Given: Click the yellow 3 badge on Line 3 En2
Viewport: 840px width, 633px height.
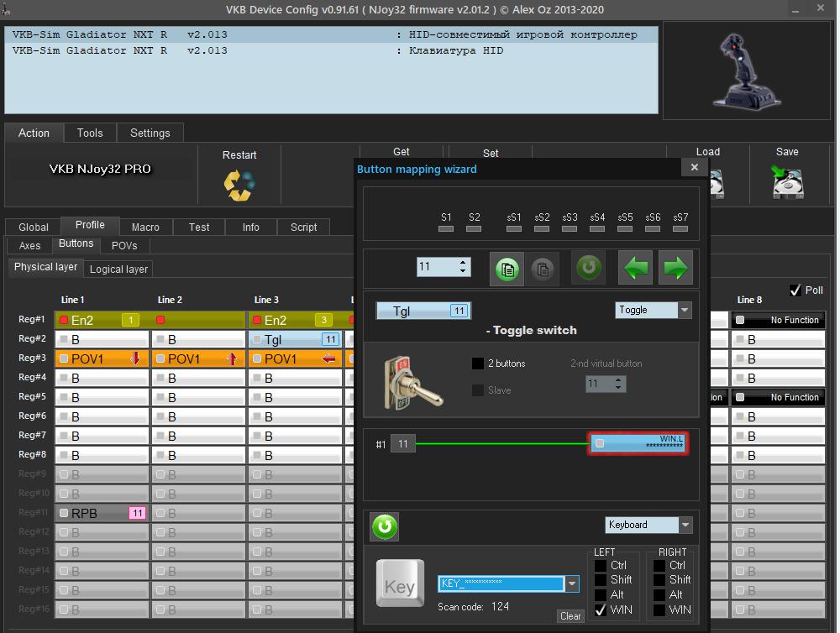Looking at the screenshot, I should [323, 320].
